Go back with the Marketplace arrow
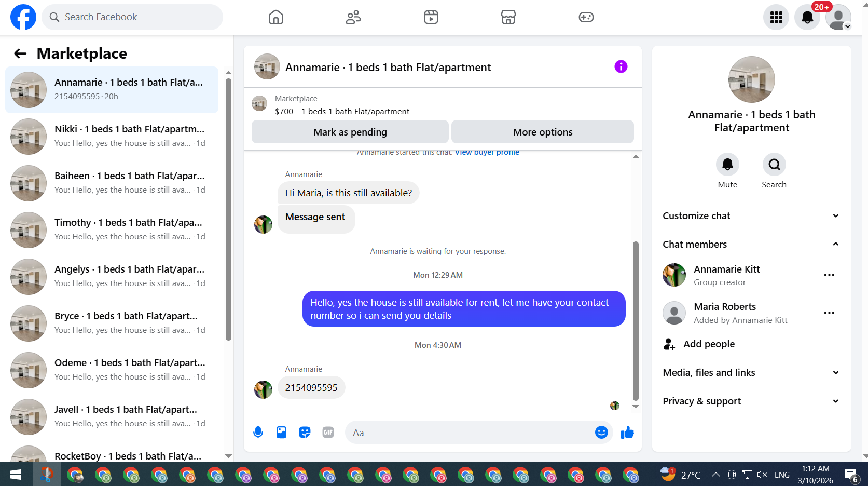This screenshot has width=868, height=486. [20, 53]
